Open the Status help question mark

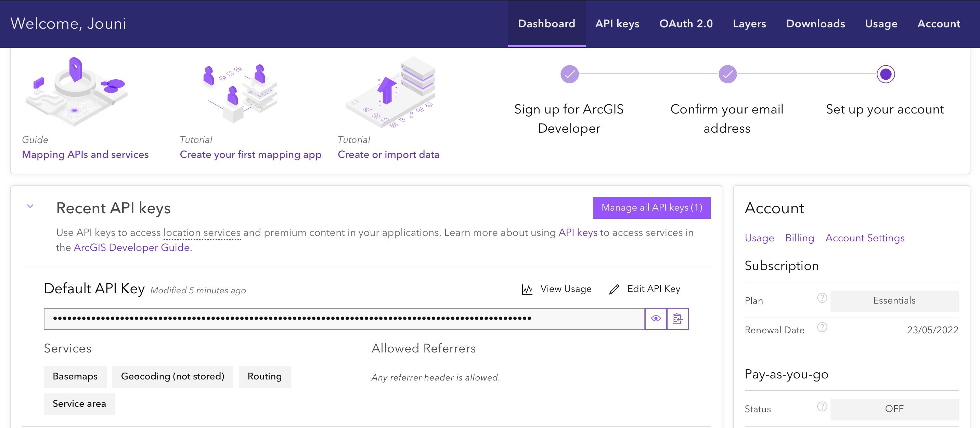(x=822, y=406)
